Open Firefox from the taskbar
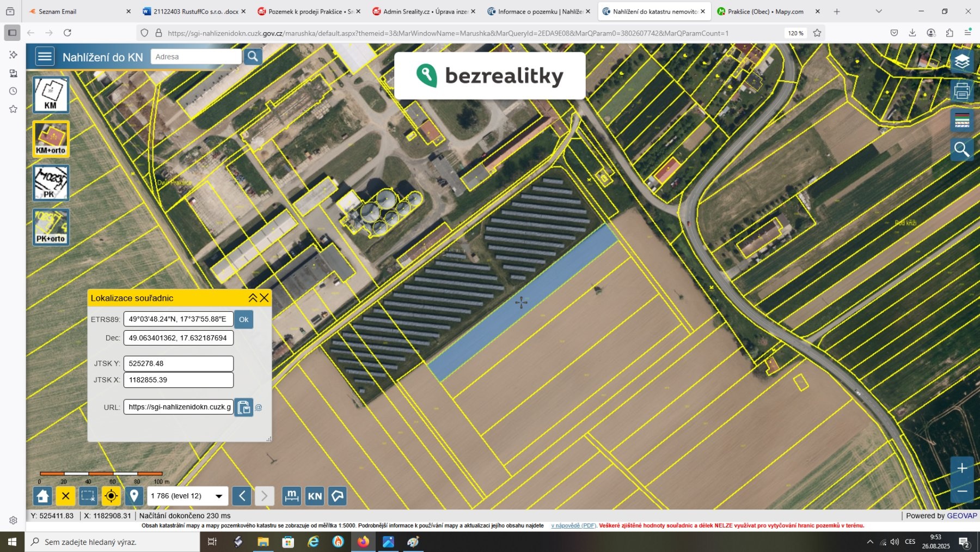Viewport: 980px width, 552px height. tap(363, 542)
